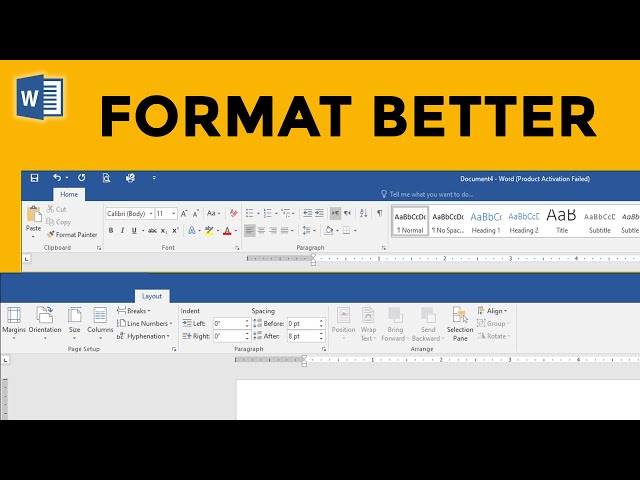Click the Word logo icon

point(40,97)
